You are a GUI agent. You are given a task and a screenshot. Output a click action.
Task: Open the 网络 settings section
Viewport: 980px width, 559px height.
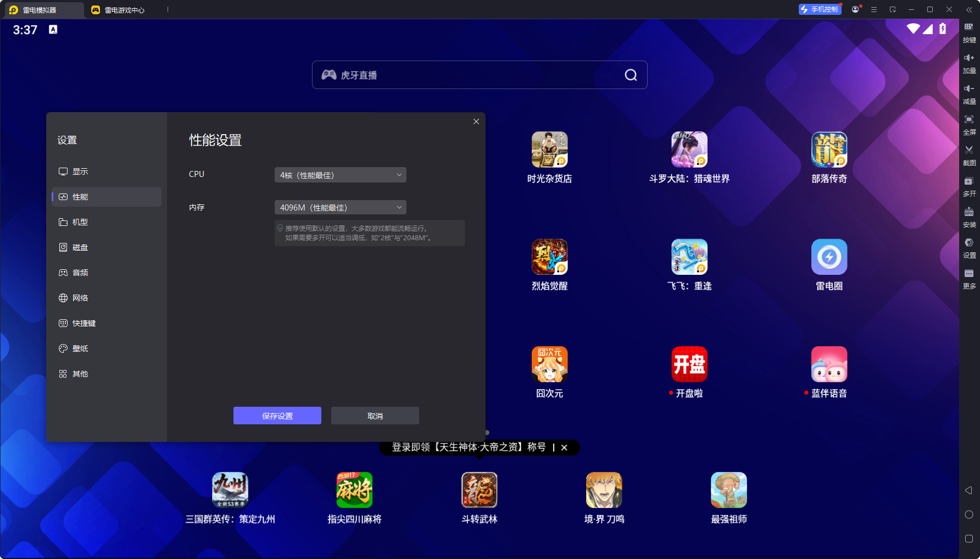80,298
